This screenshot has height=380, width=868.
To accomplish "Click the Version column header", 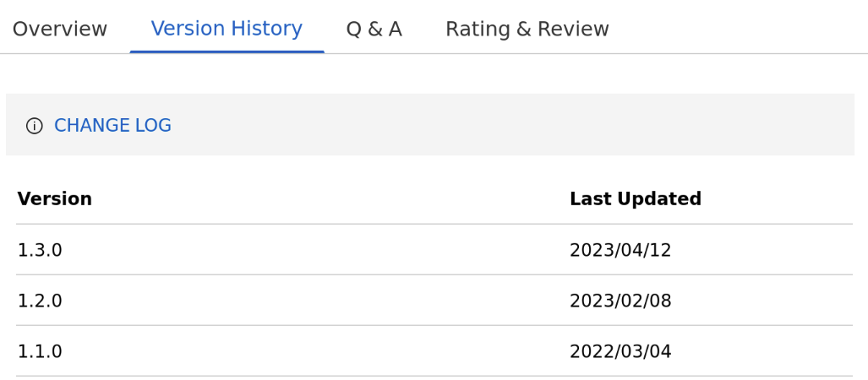I will (55, 199).
